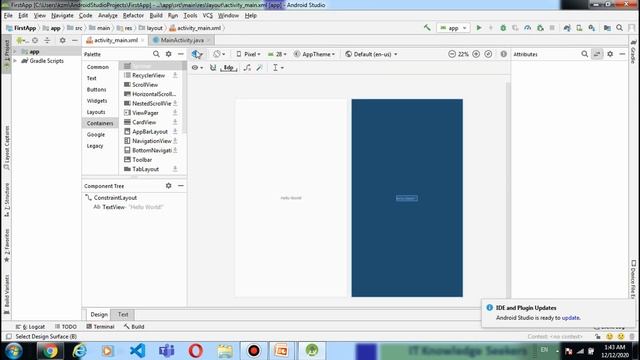Open Chrome from the Windows taskbar
The width and height of the screenshot is (640, 360).
coord(50,351)
